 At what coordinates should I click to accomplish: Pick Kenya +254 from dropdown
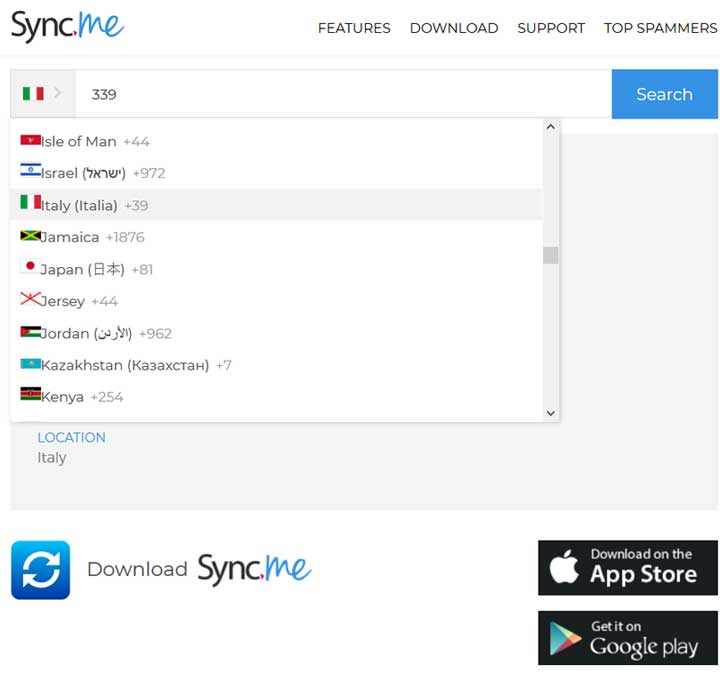[276, 396]
